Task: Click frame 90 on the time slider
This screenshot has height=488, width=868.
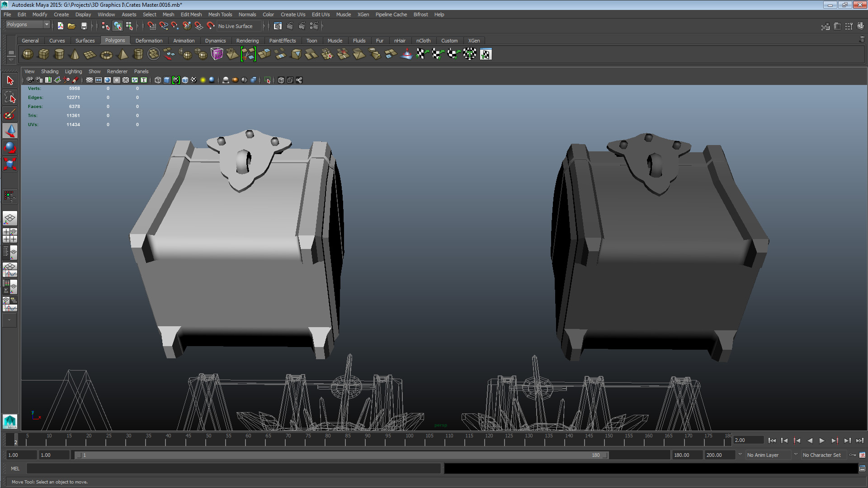Action: click(368, 440)
